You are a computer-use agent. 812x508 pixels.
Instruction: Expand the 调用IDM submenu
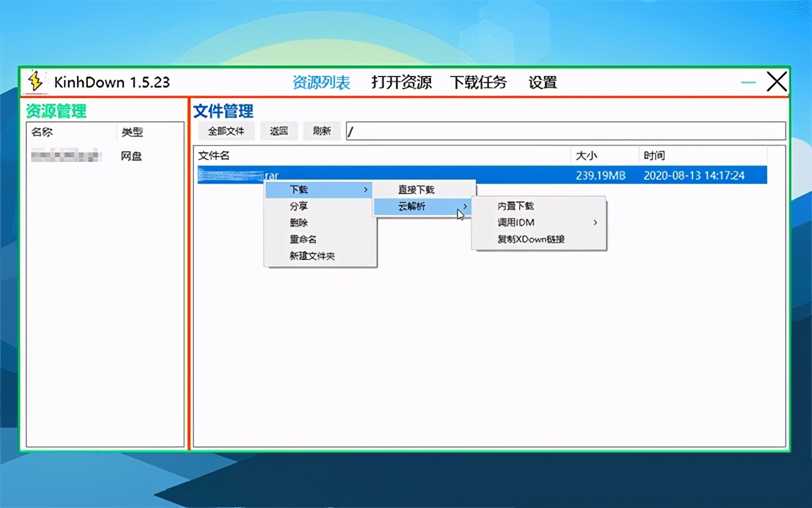(539, 223)
